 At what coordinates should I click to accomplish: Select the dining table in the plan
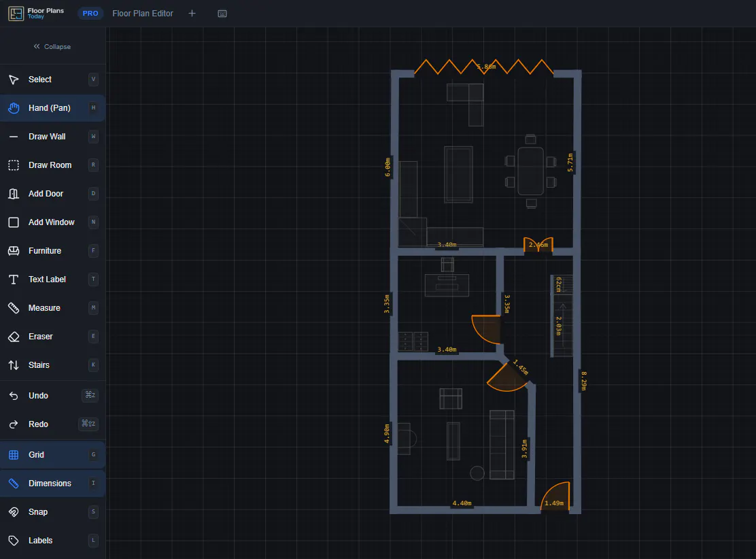click(531, 171)
